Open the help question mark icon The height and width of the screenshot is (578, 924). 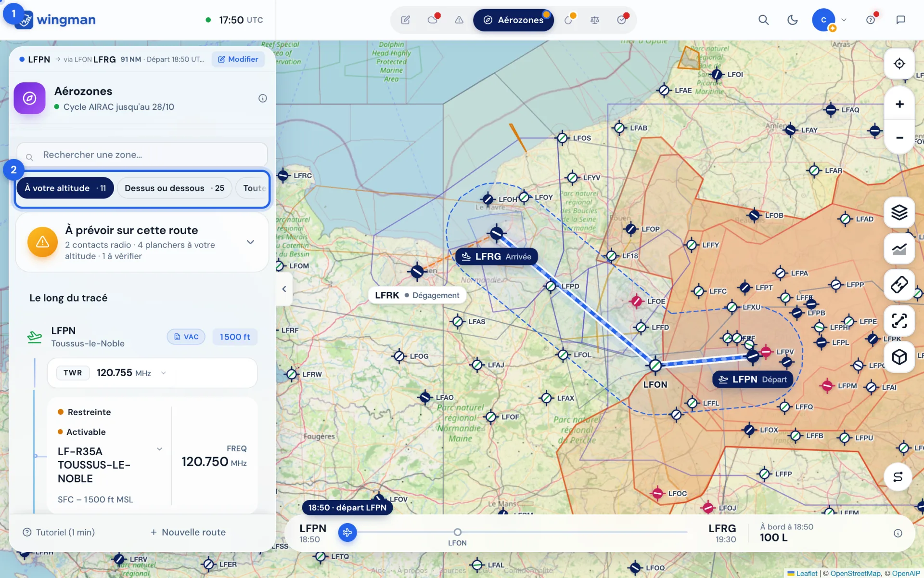pos(871,20)
